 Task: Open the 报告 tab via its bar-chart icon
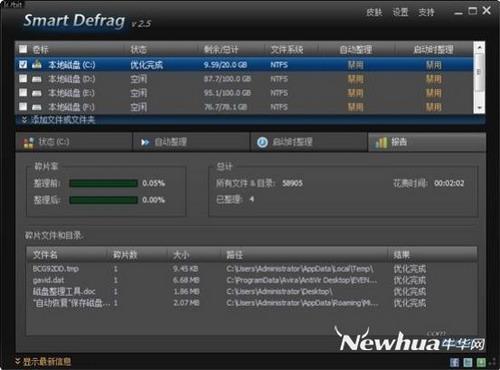pos(381,142)
